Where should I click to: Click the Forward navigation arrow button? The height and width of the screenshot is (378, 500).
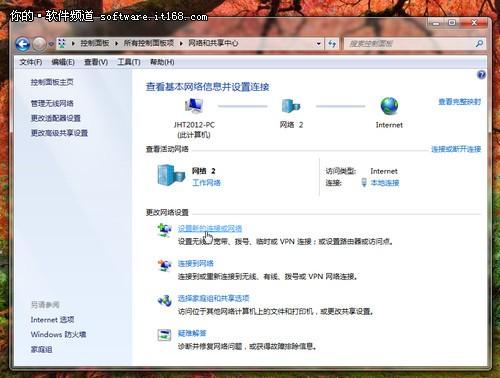click(x=39, y=44)
